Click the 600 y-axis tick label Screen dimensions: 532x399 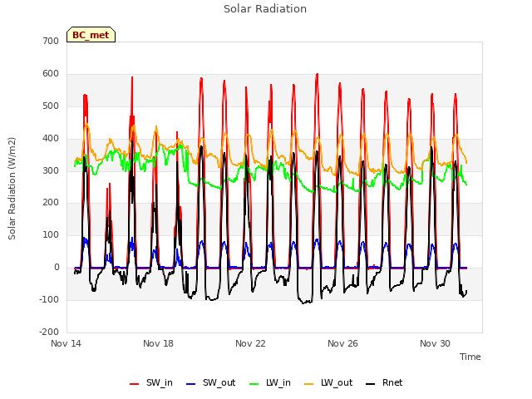click(51, 74)
